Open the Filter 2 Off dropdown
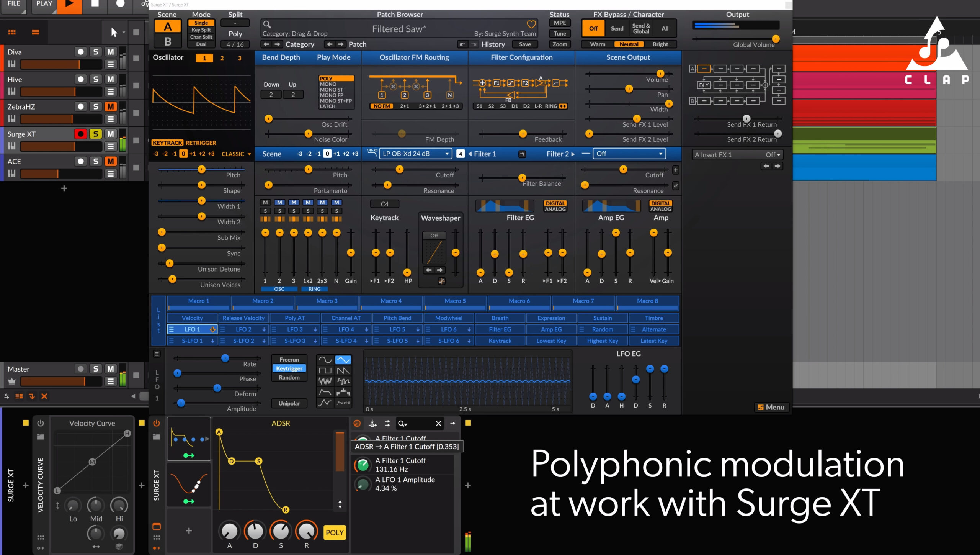The image size is (980, 555). 629,154
